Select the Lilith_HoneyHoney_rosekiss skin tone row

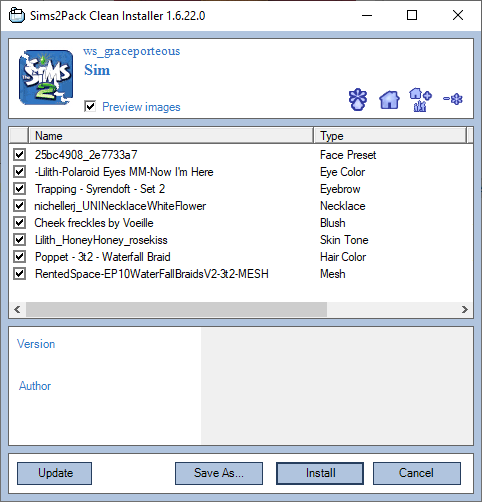point(241,240)
